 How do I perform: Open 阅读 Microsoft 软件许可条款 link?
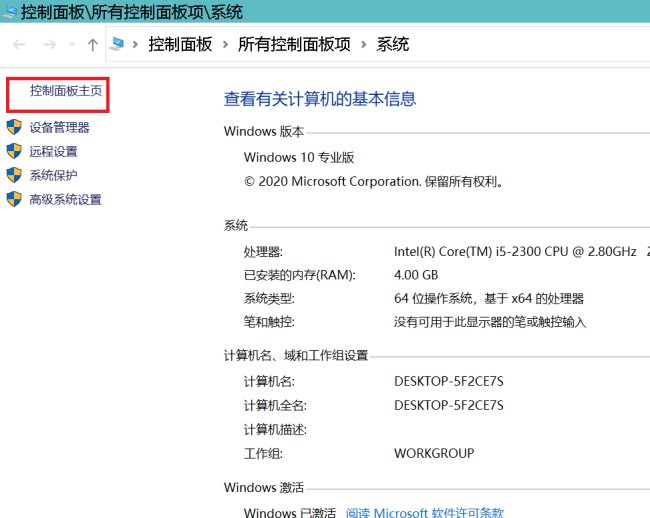click(x=425, y=513)
